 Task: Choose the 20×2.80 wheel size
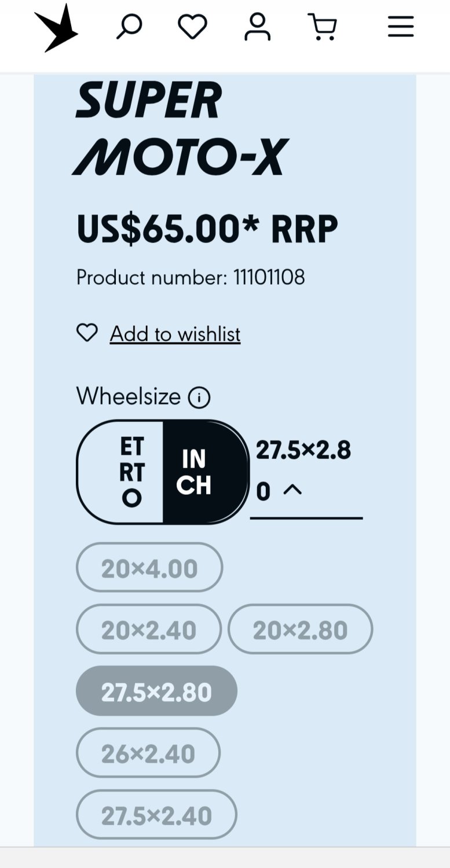coord(300,630)
